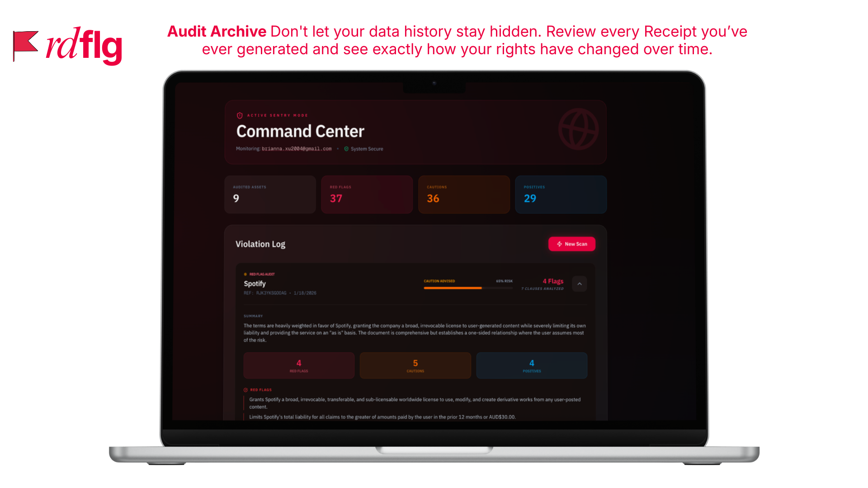Viewport: 868px width, 488px height.
Task: Click the lightning bolt icon on New Scan
Action: point(559,244)
